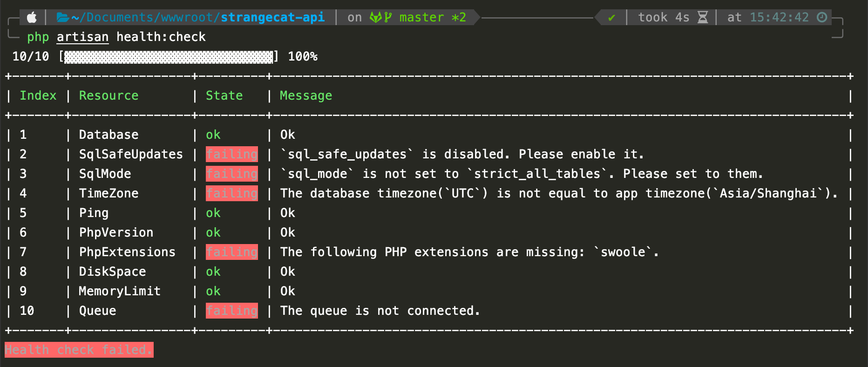The width and height of the screenshot is (868, 367).
Task: Click the Resource column header
Action: 108,95
